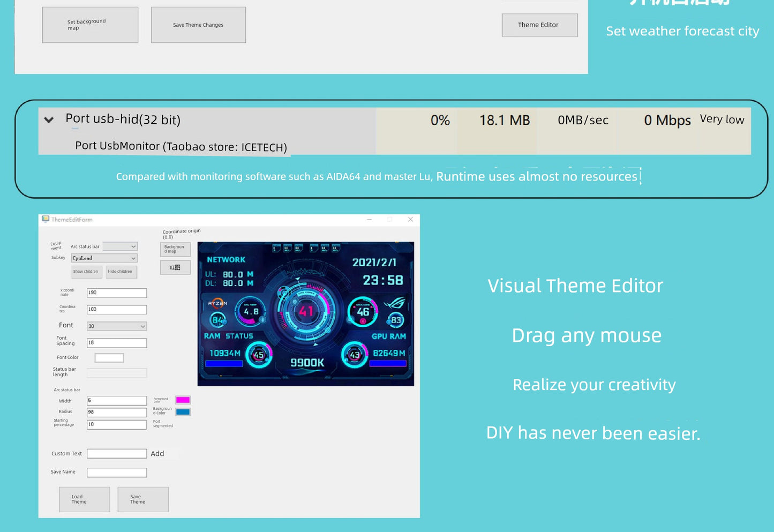The height and width of the screenshot is (532, 774).
Task: Click the magenta Foreground Color swatch
Action: click(x=183, y=399)
